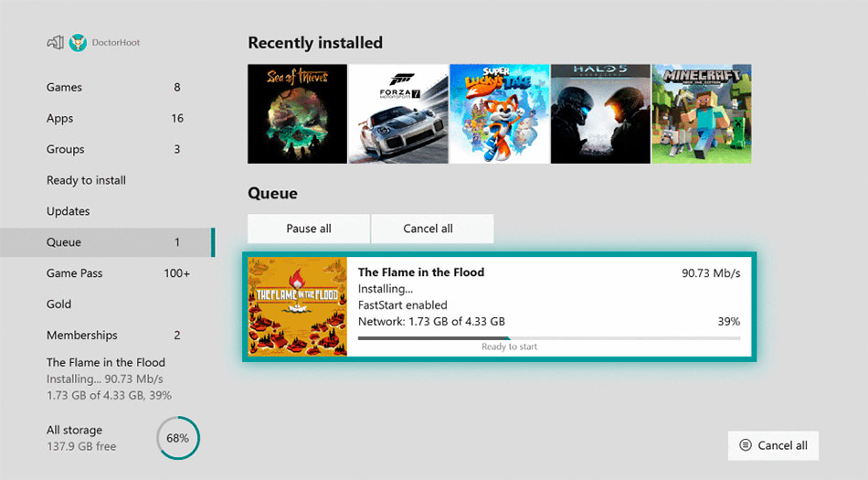Click the FastStart enabled text
The height and width of the screenshot is (480, 868).
402,305
